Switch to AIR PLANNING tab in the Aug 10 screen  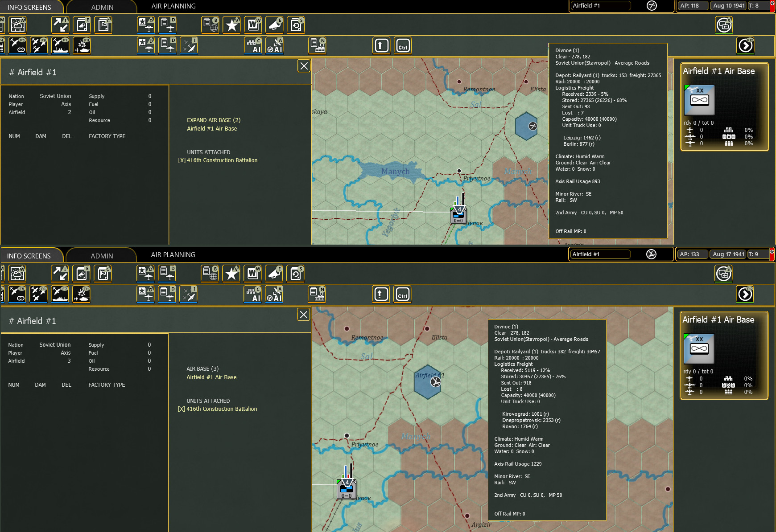point(173,6)
